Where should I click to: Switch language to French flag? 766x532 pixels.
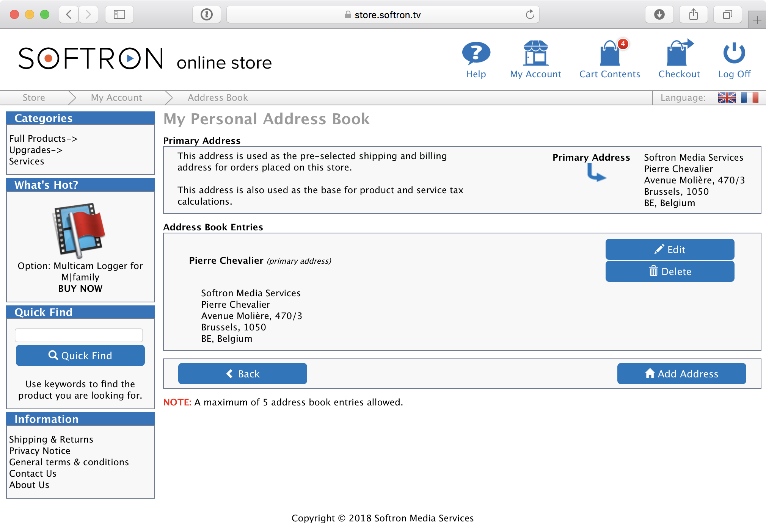(x=750, y=98)
